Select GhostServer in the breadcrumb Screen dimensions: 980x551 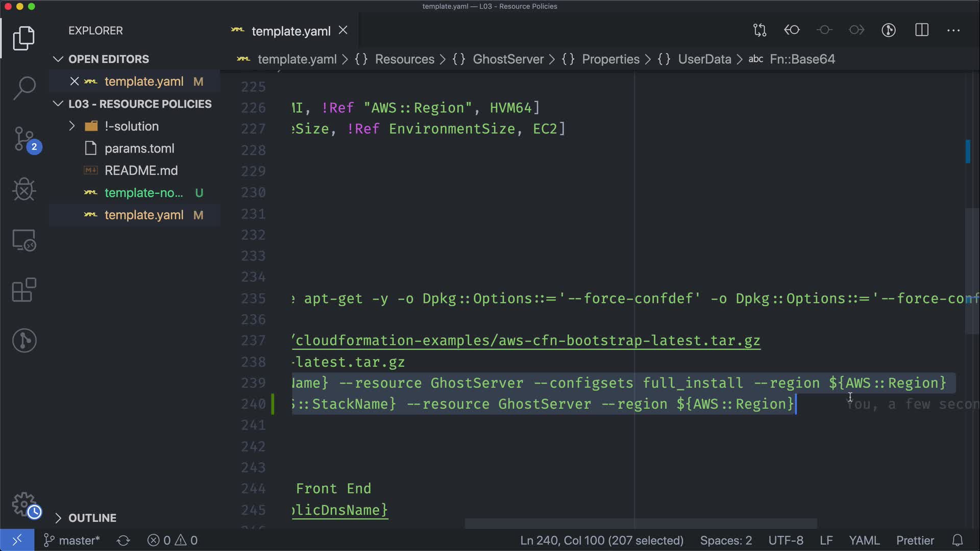[x=507, y=59]
